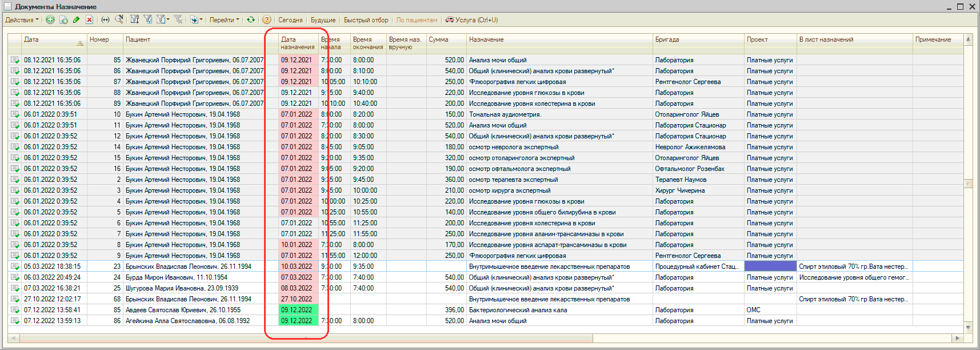Open the Действия dropdown menu
980x350 pixels.
(22, 20)
